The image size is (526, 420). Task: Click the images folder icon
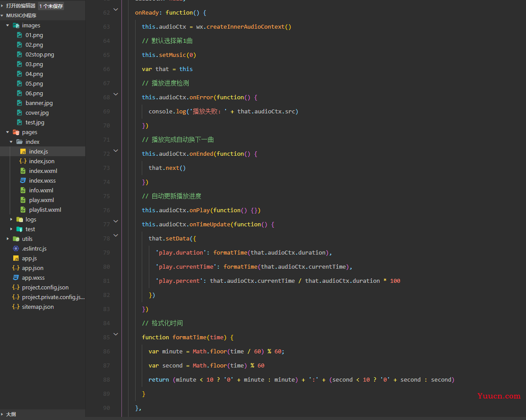pos(16,26)
